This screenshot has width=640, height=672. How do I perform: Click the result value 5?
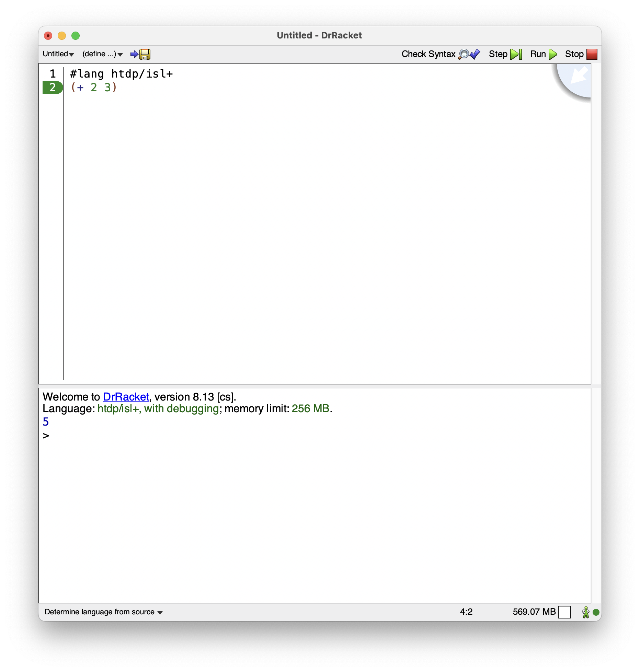[46, 421]
